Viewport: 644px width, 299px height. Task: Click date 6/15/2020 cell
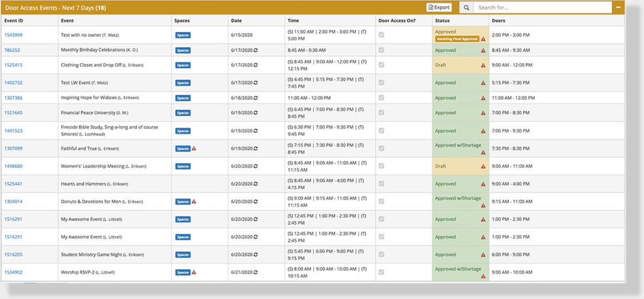[242, 35]
